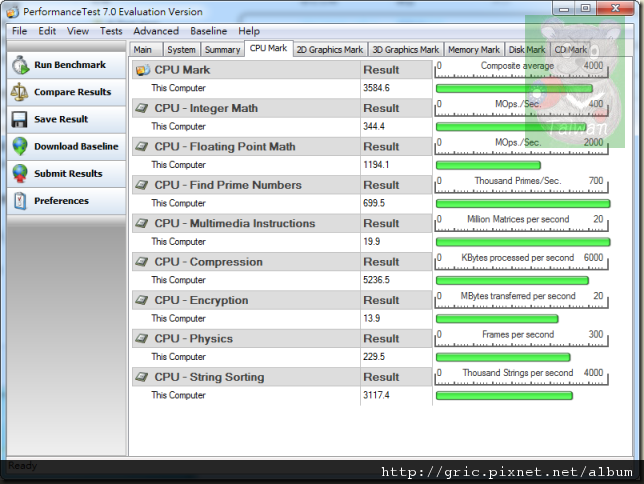644x484 pixels.
Task: Open the Tests menu
Action: (111, 31)
